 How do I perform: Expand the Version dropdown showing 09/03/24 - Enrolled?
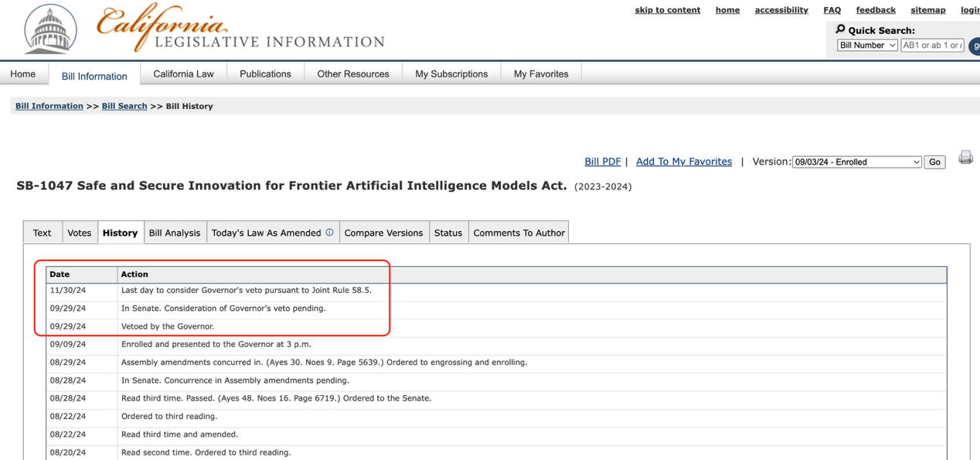coord(856,162)
